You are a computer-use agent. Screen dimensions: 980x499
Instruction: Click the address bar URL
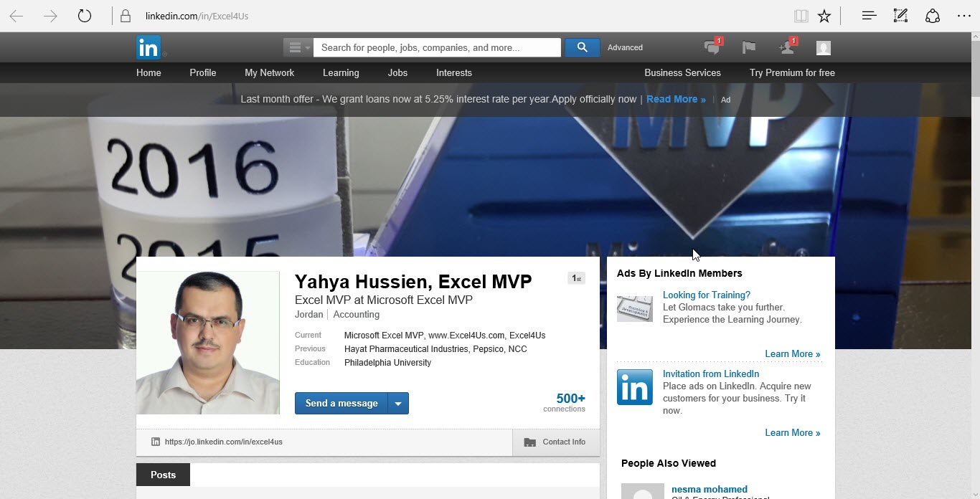(197, 16)
